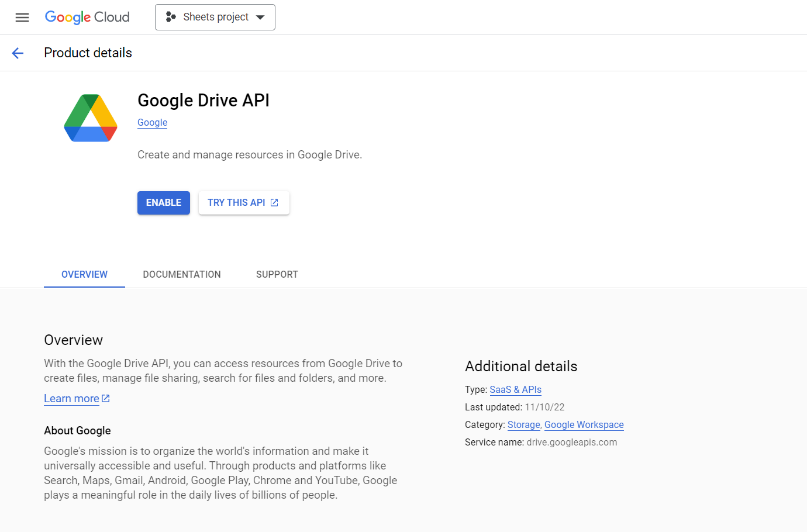Open the navigation hamburger menu
Image resolution: width=807 pixels, height=532 pixels.
pos(22,18)
